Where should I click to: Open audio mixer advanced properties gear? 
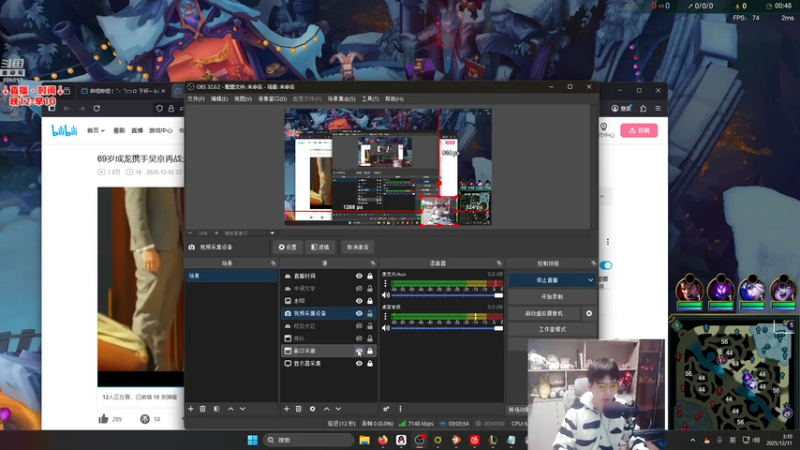tap(386, 409)
